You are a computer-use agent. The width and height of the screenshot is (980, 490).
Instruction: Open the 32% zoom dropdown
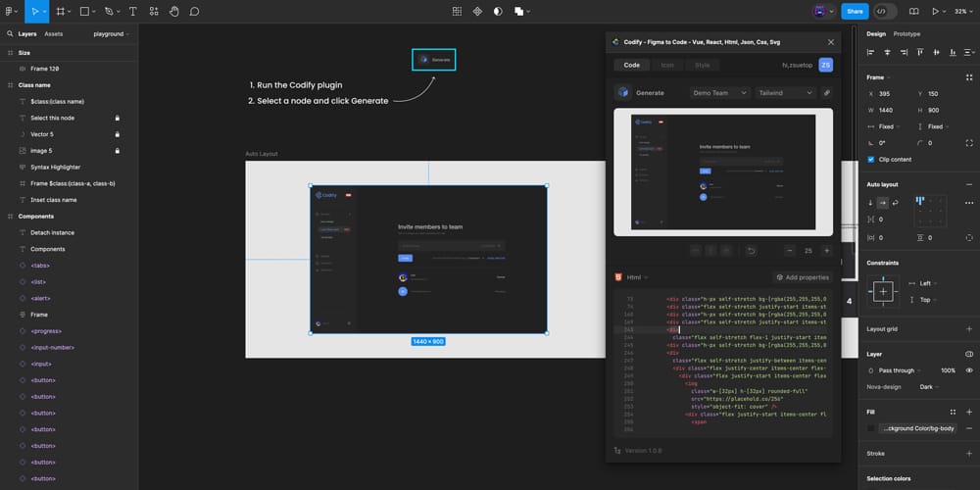point(963,11)
